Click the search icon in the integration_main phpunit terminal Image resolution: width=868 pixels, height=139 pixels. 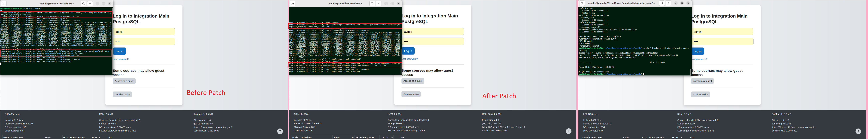(662, 3)
